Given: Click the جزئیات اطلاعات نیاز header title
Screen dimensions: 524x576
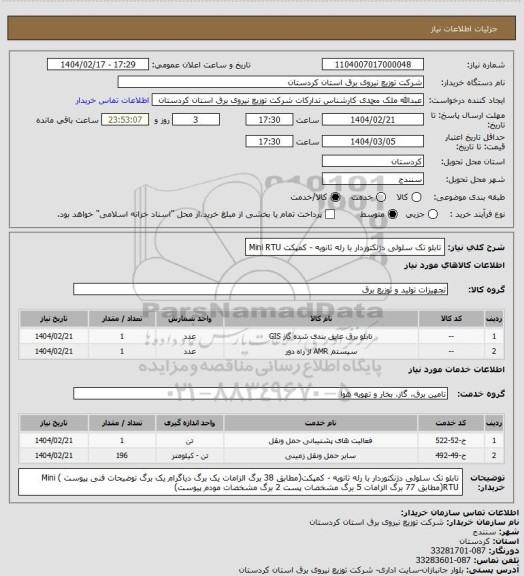Looking at the screenshot, I should point(464,29).
